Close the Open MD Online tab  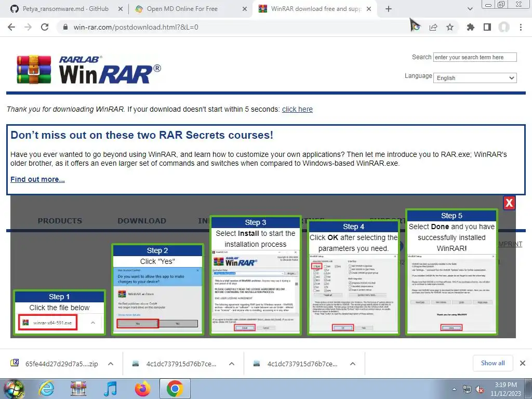(x=245, y=9)
